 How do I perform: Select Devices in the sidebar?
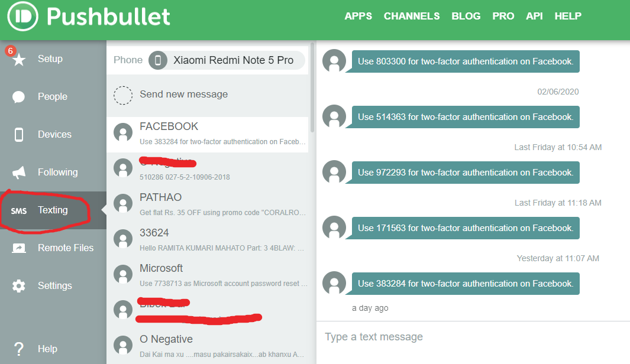click(x=53, y=135)
